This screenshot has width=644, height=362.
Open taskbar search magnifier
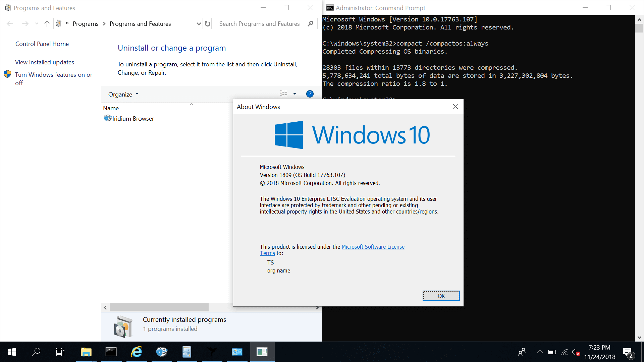[x=36, y=352]
